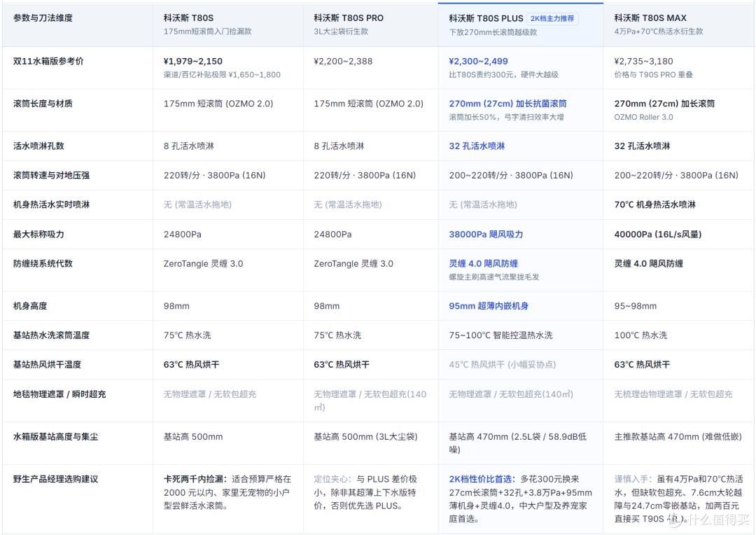Viewport: 756px width, 535px height.
Task: Select the 水箱版基站高度与集尘 row label
Action: tap(55, 436)
